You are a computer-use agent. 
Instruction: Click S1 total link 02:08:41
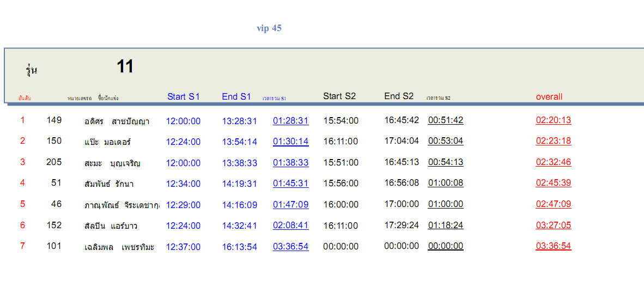(x=290, y=226)
